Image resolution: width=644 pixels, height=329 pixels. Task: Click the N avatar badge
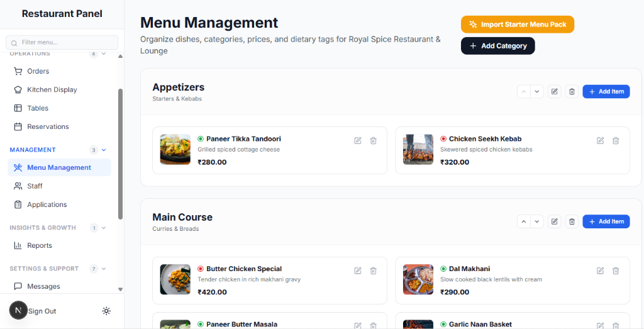tap(18, 311)
